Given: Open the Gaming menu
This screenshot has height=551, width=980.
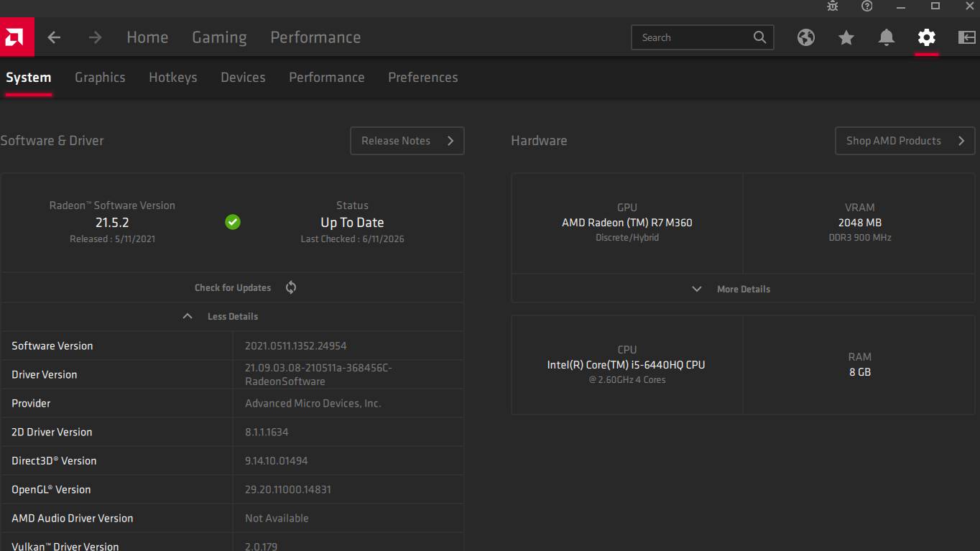Looking at the screenshot, I should point(219,37).
